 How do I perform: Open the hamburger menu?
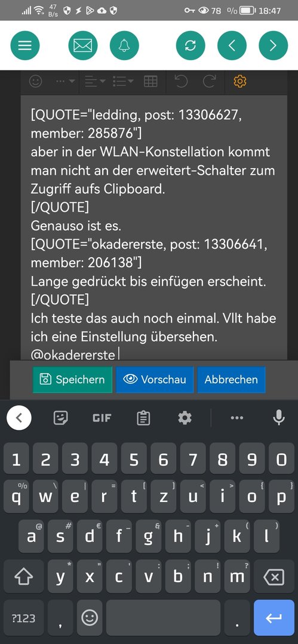point(25,45)
